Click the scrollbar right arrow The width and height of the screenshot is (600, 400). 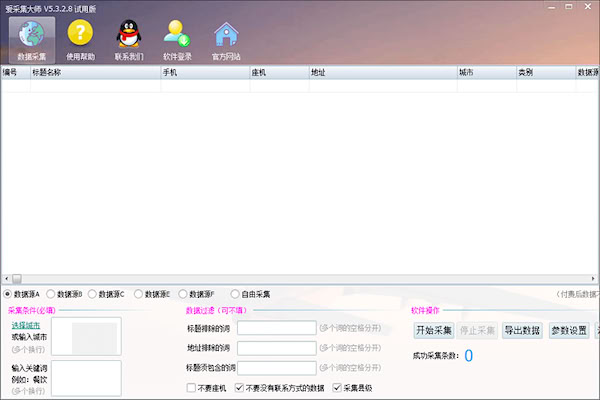point(593,279)
